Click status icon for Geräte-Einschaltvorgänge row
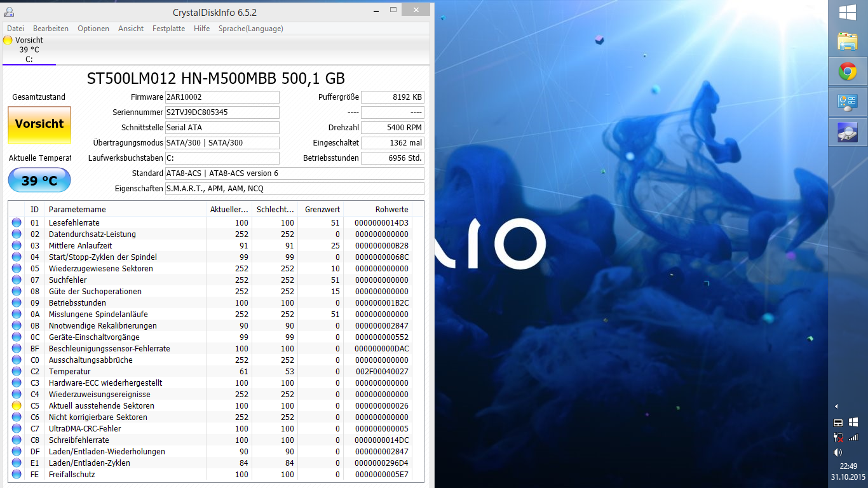Image resolution: width=868 pixels, height=488 pixels. tap(17, 337)
